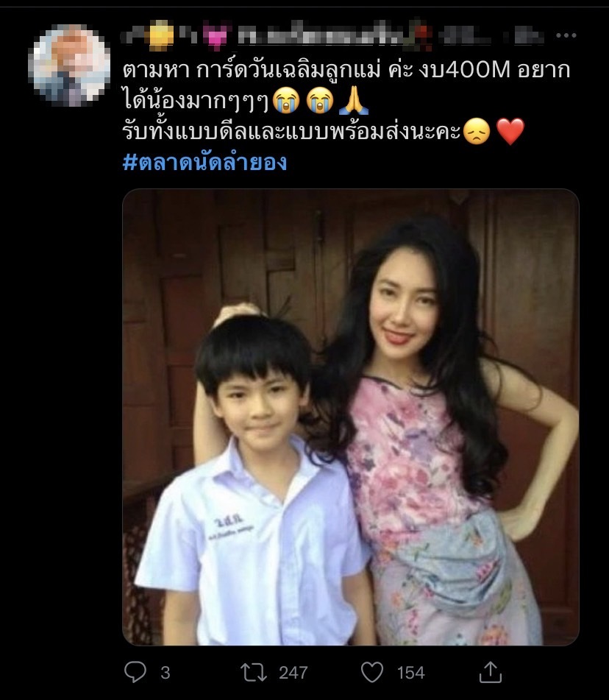Screen dimensions: 609x700
Task: View the 154 likes count
Action: 411,673
